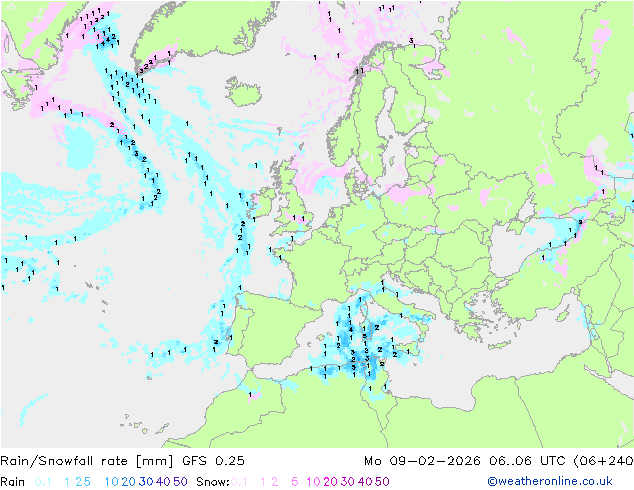Click the "Rain/Snowfall rate [mm]" title text
Screen dimensions: 634x490
[87, 461]
